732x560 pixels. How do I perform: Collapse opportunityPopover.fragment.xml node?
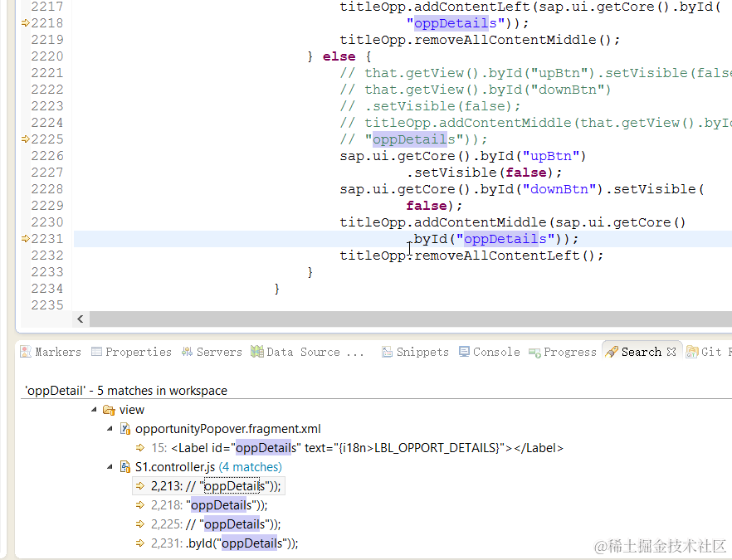pyautogui.click(x=110, y=429)
